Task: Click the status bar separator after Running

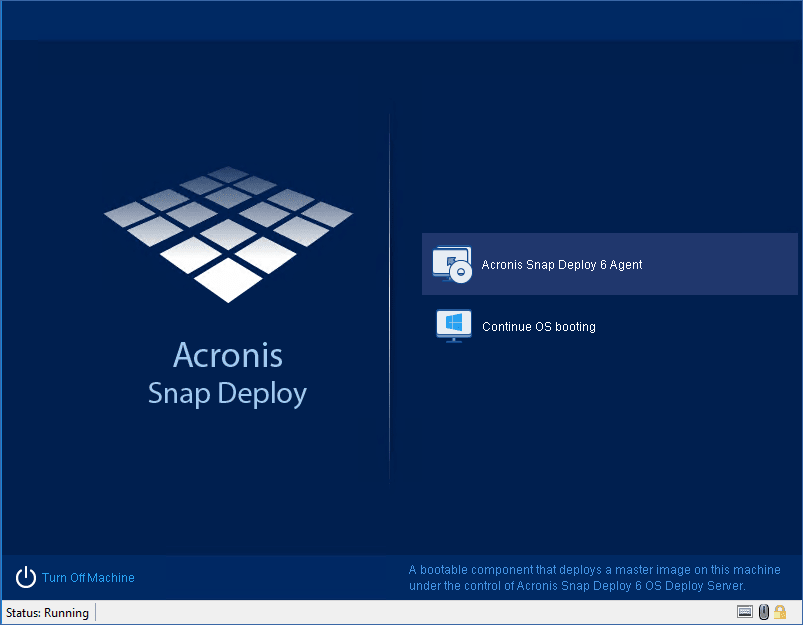Action: tap(96, 613)
